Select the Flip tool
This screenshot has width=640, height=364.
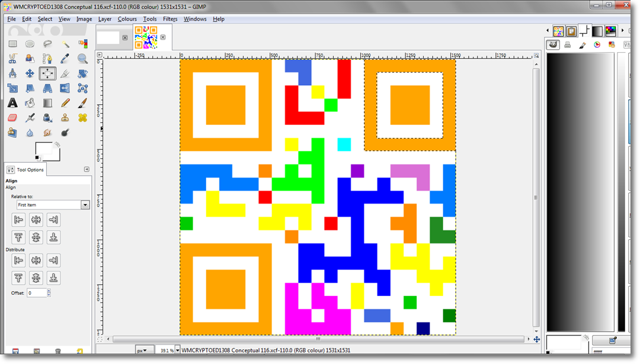point(65,88)
